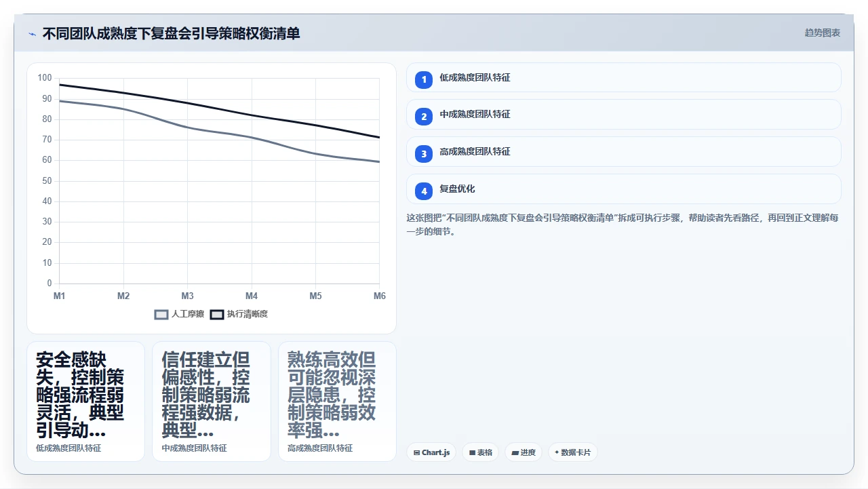
Task: Click the 表格 tag
Action: tap(481, 452)
